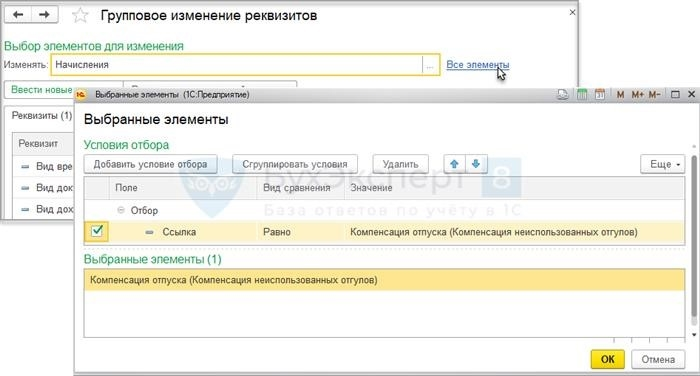Click the print preview icon in the title bar

pyautogui.click(x=562, y=94)
